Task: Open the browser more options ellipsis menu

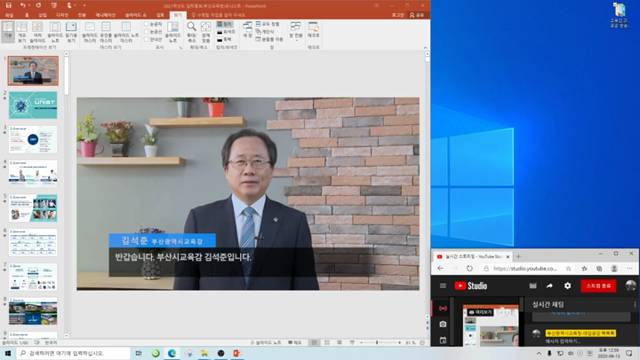Action: [630, 269]
